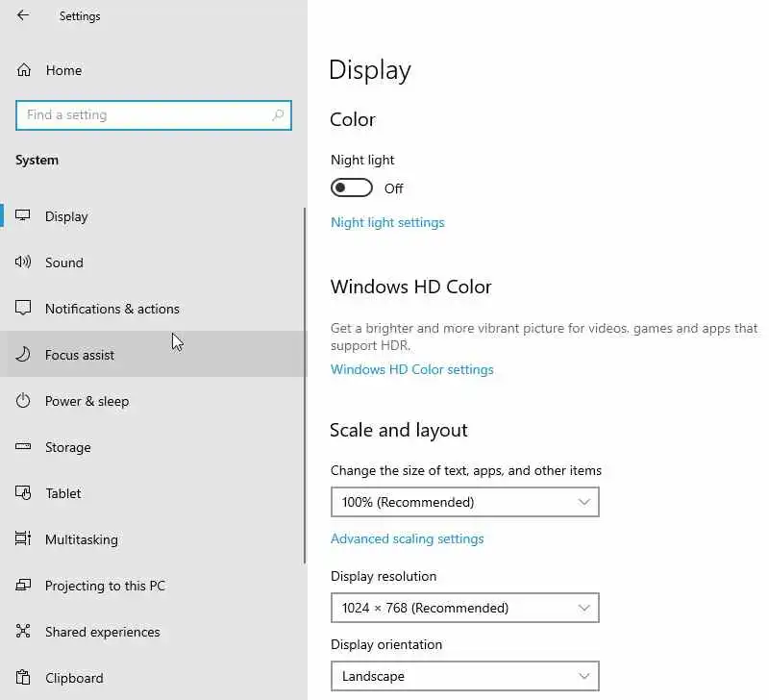Select the Tablet category
The width and height of the screenshot is (769, 700).
tap(152, 493)
